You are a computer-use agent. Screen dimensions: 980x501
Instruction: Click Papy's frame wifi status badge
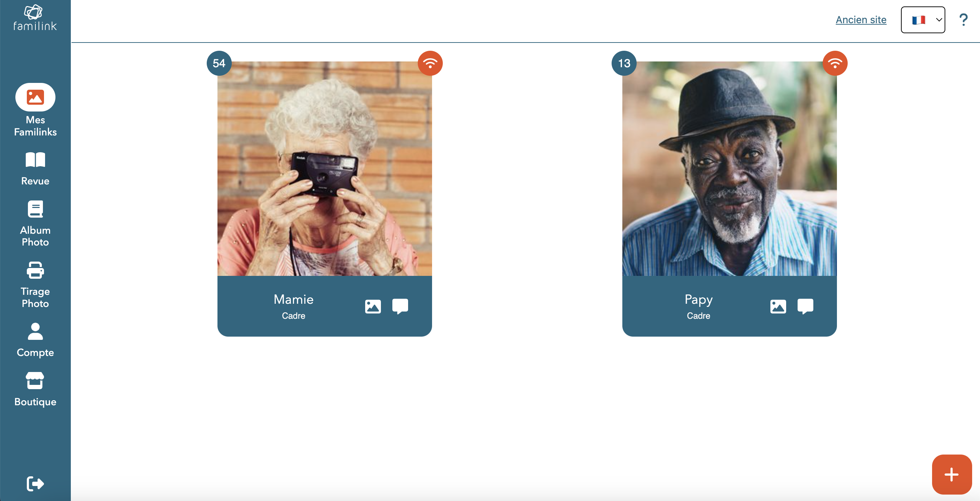pos(835,63)
